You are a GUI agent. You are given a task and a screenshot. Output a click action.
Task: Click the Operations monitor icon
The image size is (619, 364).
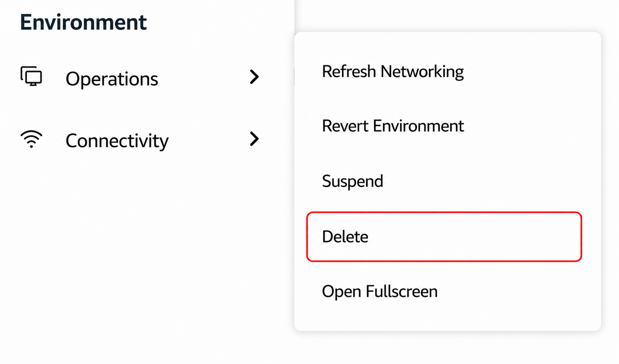(x=31, y=76)
